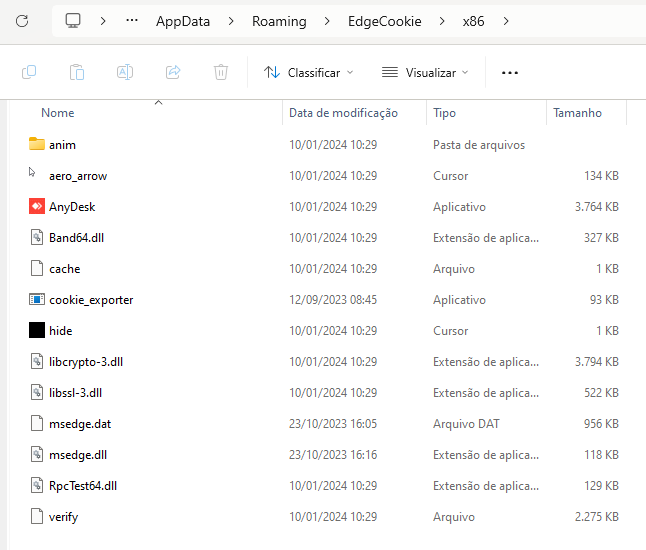Select the cookie_exporter file row

tap(91, 300)
